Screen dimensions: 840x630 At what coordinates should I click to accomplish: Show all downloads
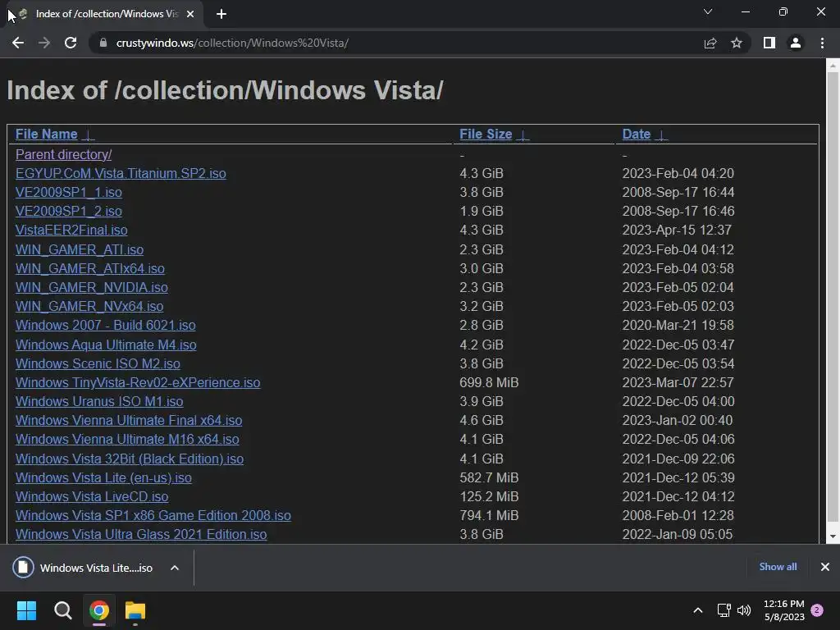778,567
